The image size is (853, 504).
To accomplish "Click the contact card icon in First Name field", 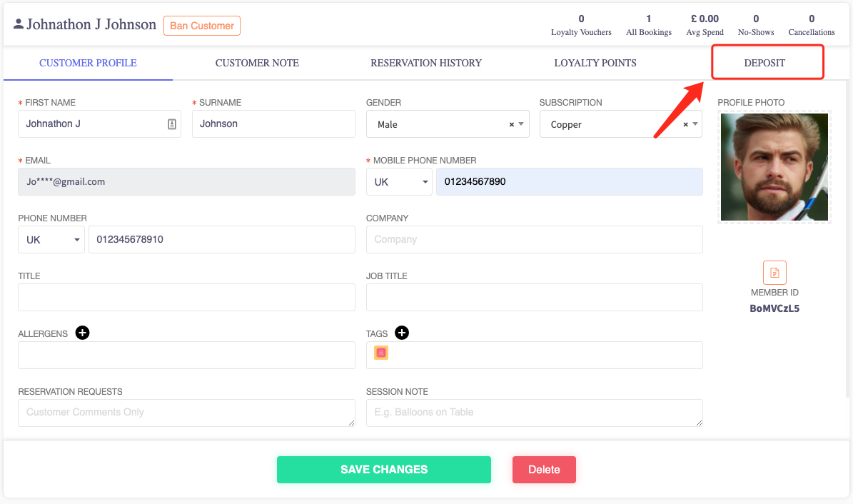I will coord(172,124).
